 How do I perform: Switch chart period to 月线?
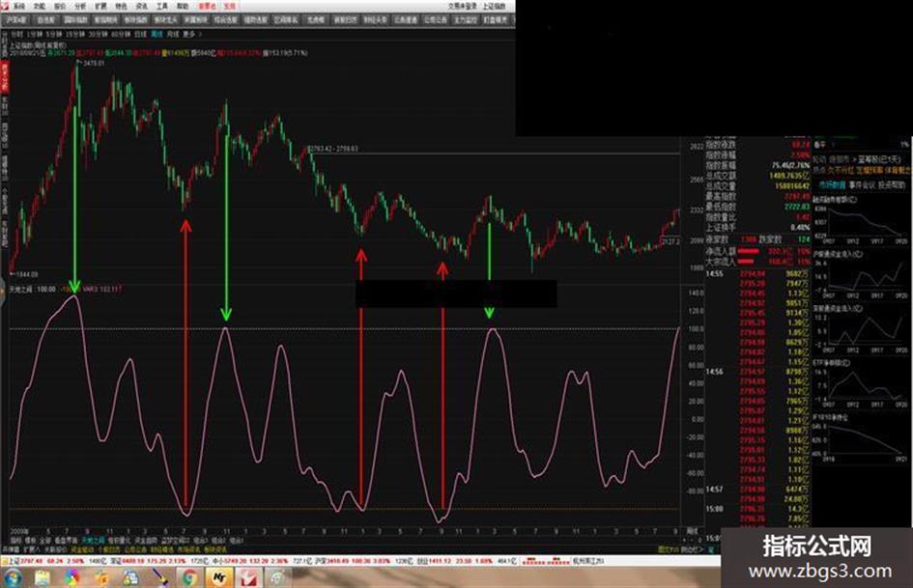pyautogui.click(x=173, y=35)
